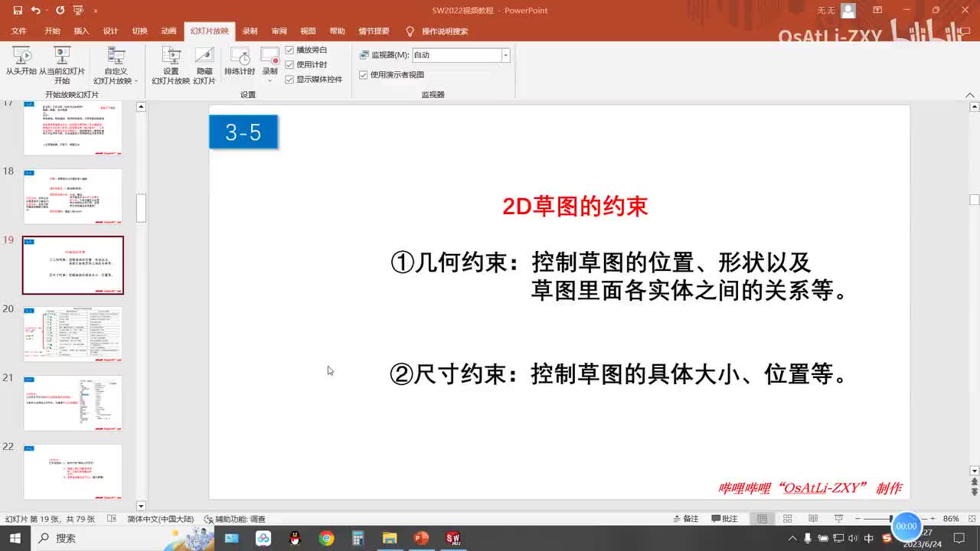Switch to the 视图 tab

tap(308, 31)
